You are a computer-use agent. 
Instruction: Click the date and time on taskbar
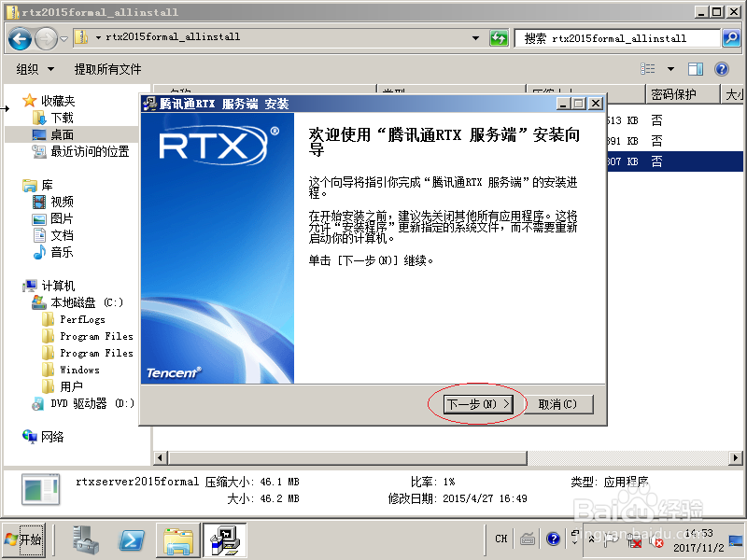[698, 540]
